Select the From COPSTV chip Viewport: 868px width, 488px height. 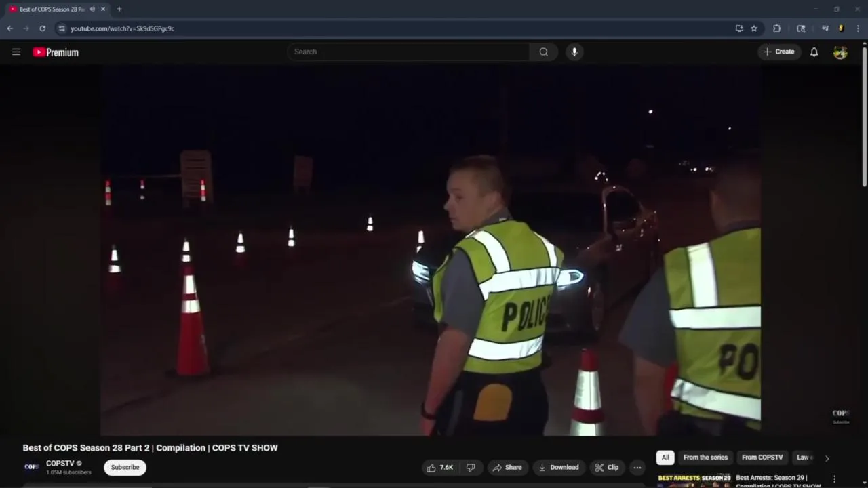click(x=762, y=457)
